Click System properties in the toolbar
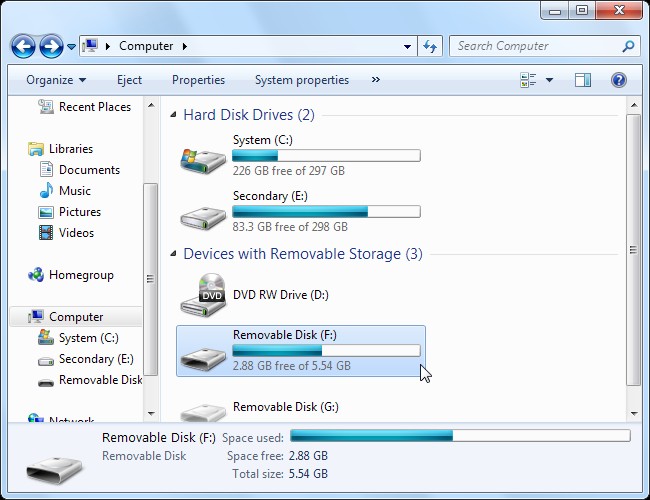Image resolution: width=650 pixels, height=500 pixels. coord(302,80)
